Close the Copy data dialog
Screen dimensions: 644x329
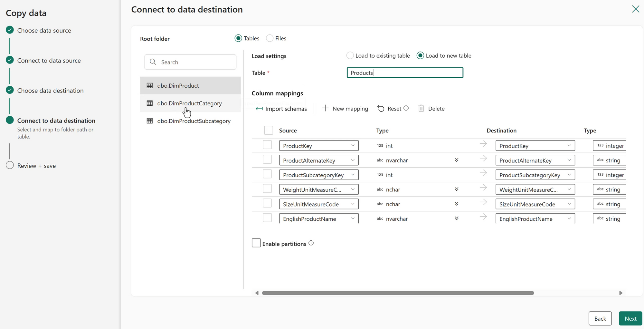click(635, 9)
